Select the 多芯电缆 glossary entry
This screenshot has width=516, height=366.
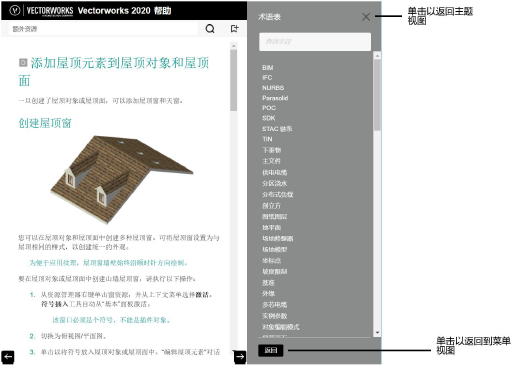coord(274,305)
